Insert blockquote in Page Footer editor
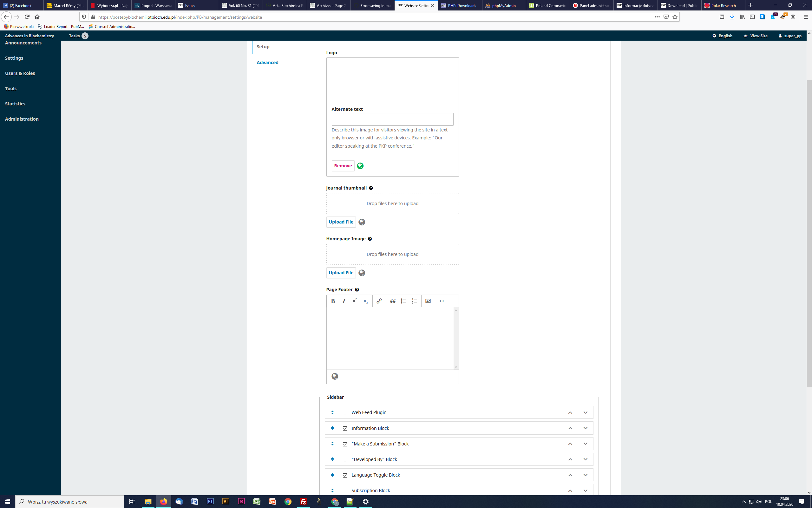Screen dimensions: 812x508 (393, 301)
